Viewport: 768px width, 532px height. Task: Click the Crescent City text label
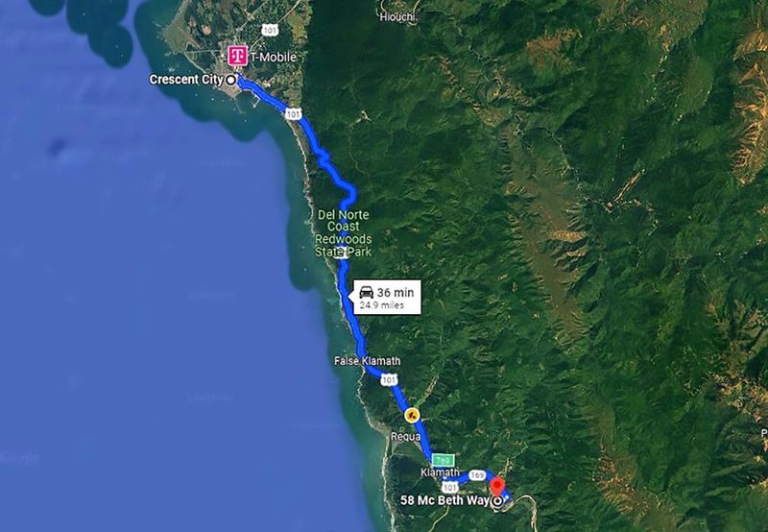point(186,80)
